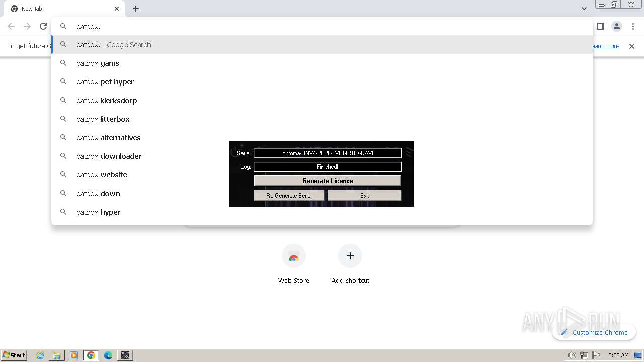This screenshot has height=362, width=644.
Task: Open the Windows Start menu
Action: [14, 355]
